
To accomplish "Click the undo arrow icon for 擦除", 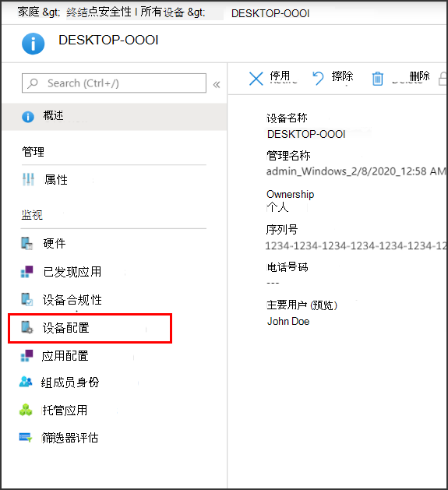I will (x=318, y=78).
